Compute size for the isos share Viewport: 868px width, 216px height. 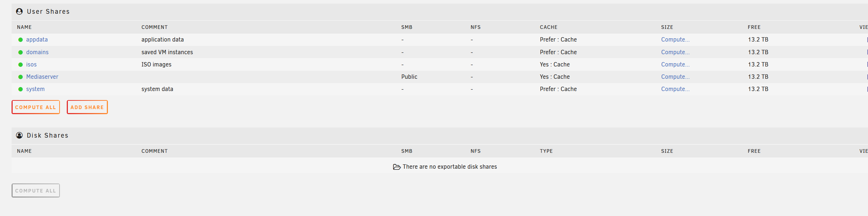click(675, 65)
